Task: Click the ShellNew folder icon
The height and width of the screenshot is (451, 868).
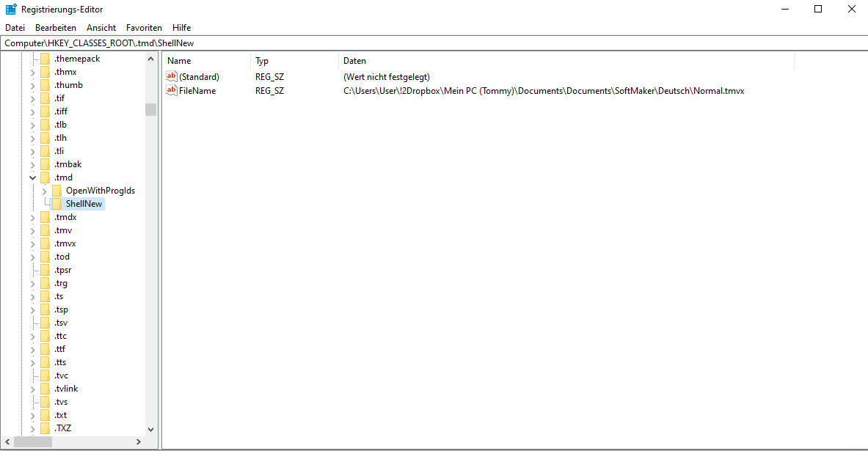Action: [x=56, y=204]
